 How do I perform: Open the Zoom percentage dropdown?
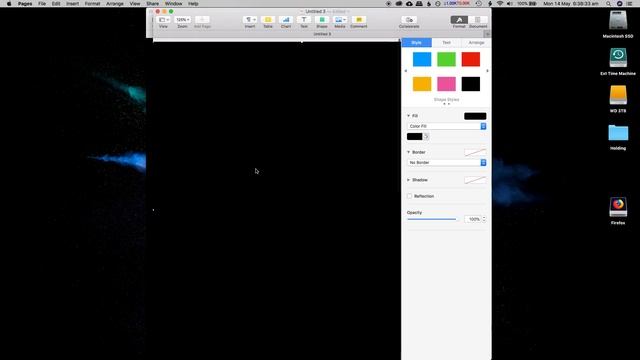(x=182, y=20)
